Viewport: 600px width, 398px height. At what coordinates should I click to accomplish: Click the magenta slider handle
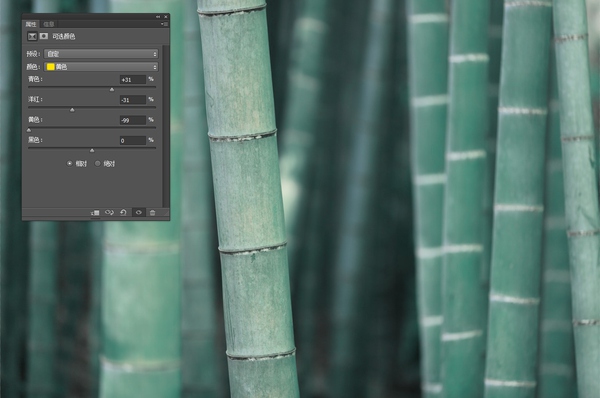[x=72, y=110]
